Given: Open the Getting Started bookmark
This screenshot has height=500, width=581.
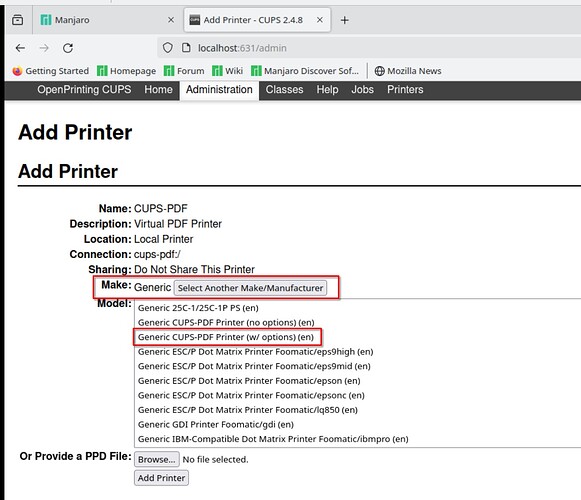Looking at the screenshot, I should [x=51, y=71].
